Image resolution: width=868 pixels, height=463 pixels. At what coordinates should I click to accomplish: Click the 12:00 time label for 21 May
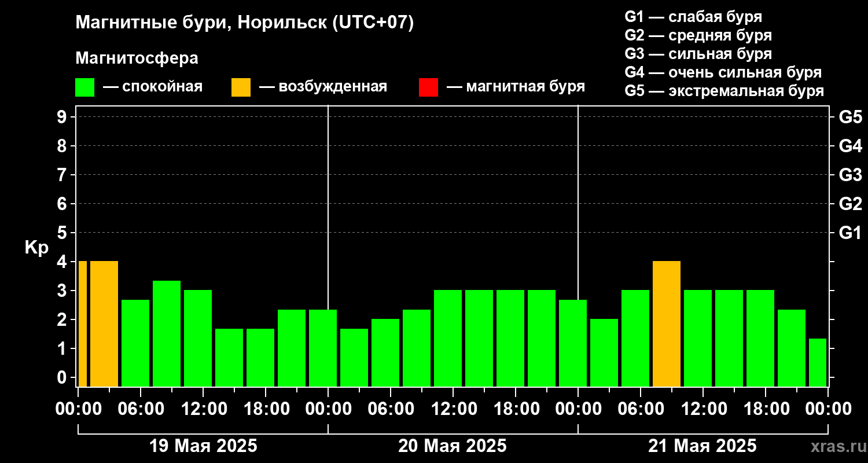coord(703,409)
